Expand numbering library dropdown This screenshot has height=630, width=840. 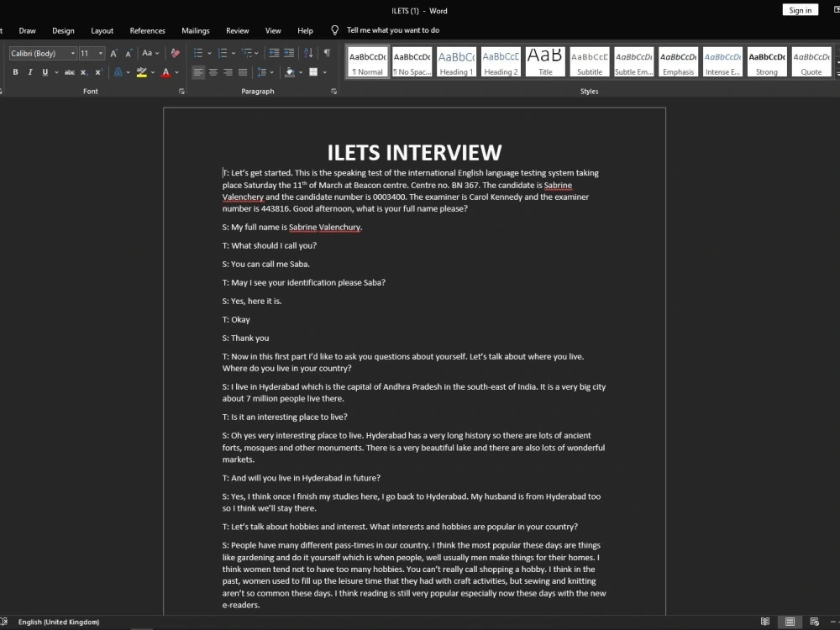(234, 53)
